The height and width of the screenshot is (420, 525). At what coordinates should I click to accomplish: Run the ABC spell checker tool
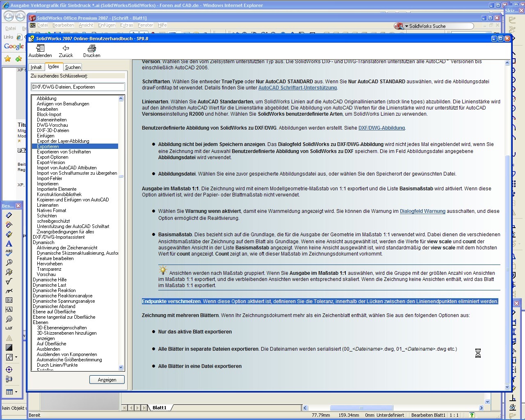coord(9,253)
